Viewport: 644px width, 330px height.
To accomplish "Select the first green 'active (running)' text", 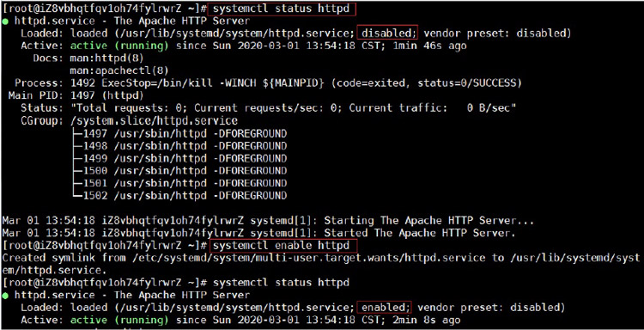I will pos(119,46).
